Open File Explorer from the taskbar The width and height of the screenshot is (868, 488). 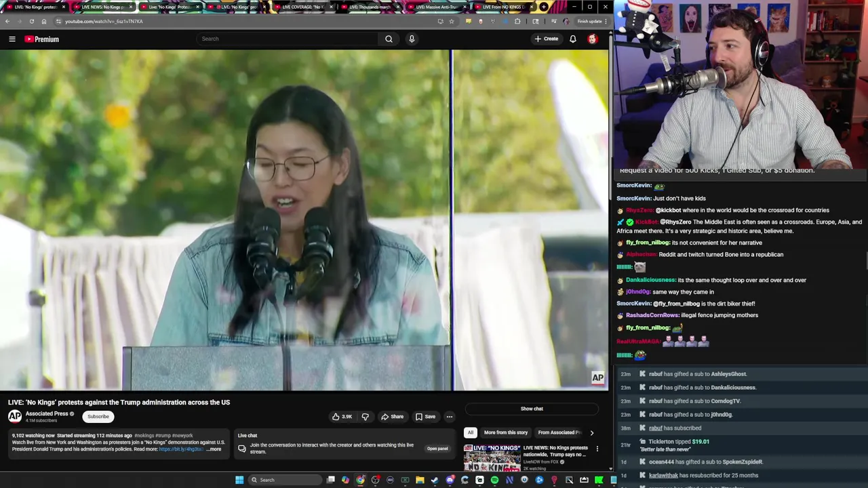420,480
